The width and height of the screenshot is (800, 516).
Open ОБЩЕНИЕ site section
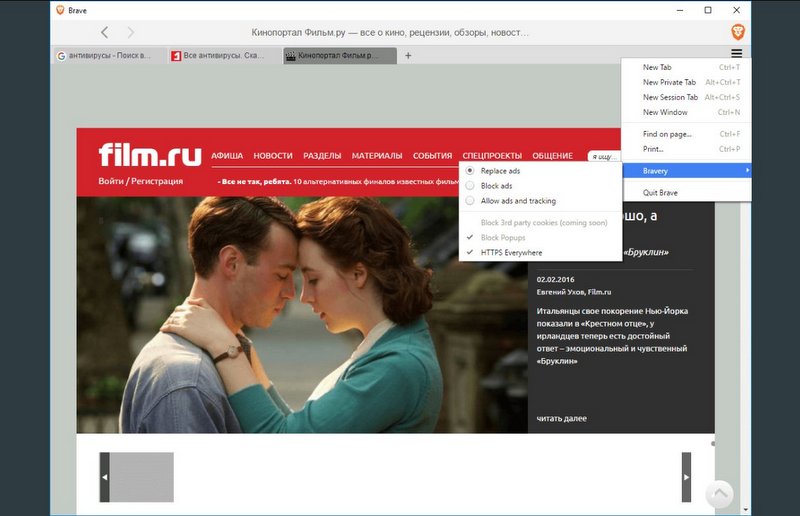point(553,156)
